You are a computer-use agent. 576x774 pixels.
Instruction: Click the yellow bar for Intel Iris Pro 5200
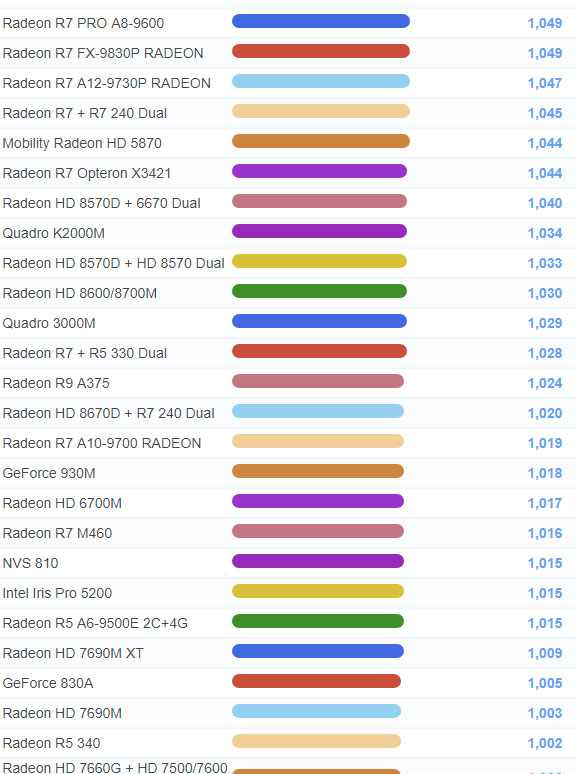pyautogui.click(x=318, y=591)
